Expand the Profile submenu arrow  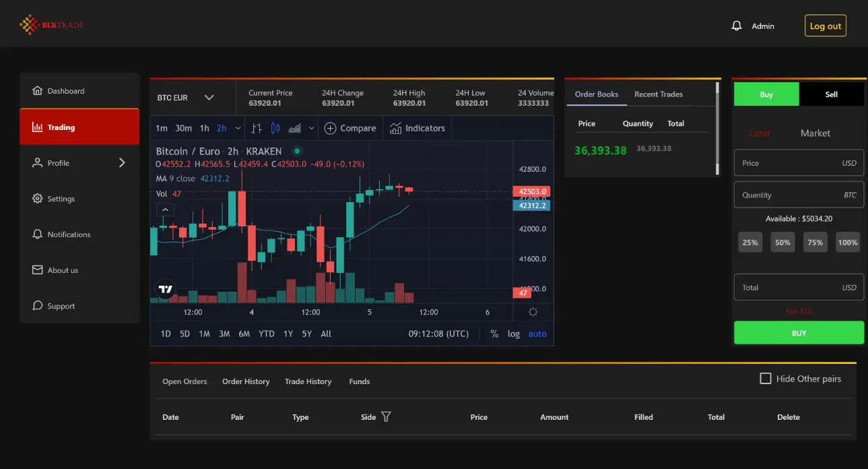[122, 162]
